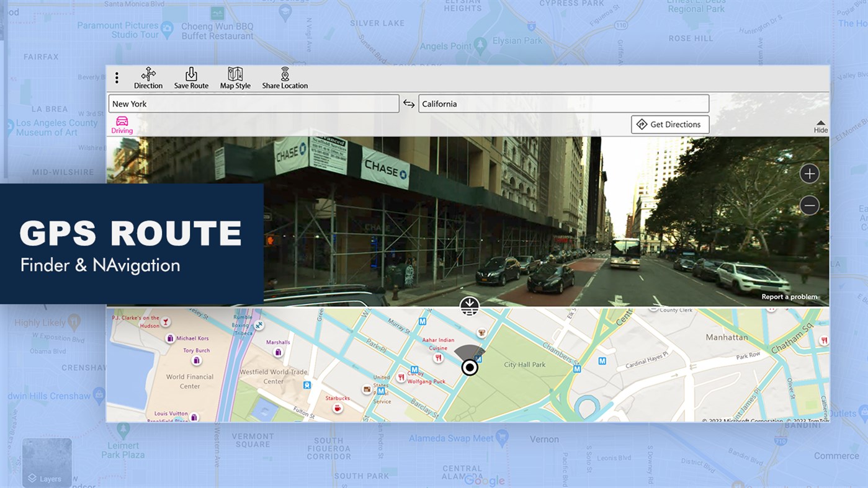
Task: Swap origin and destination locations
Action: point(409,104)
